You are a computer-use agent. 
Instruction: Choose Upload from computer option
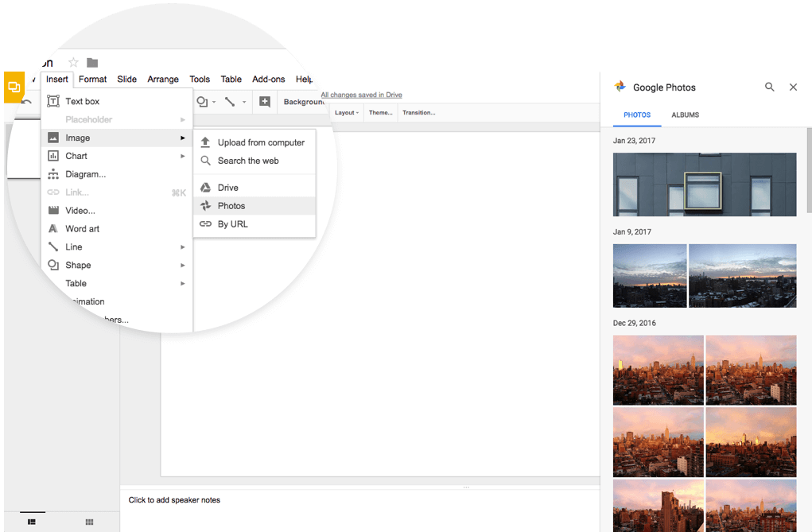[x=261, y=142]
